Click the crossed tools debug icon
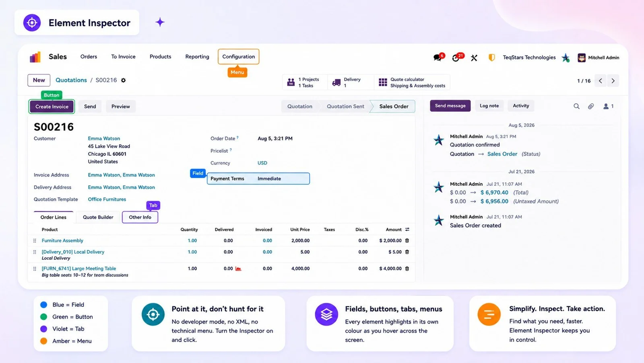The image size is (644, 363). click(x=474, y=58)
